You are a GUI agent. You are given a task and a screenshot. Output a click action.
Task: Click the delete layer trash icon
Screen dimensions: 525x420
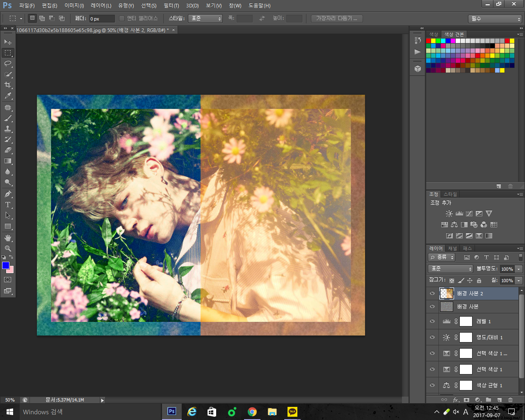tap(510, 399)
